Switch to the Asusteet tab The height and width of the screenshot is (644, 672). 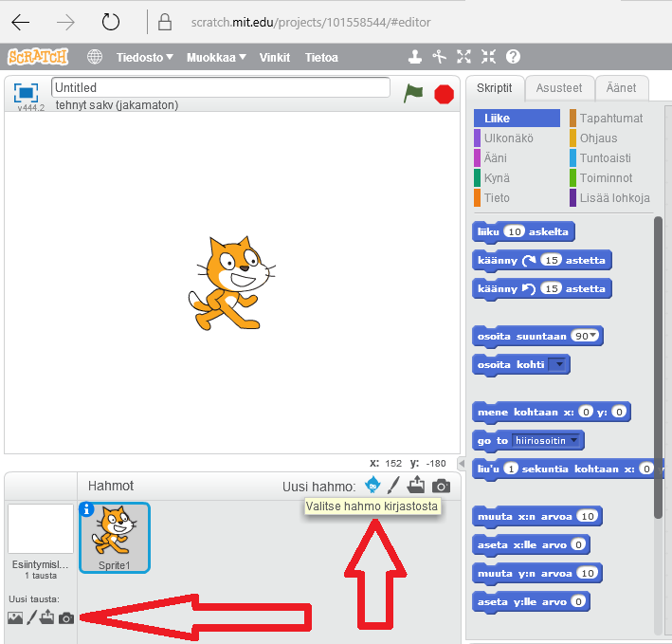click(x=559, y=88)
